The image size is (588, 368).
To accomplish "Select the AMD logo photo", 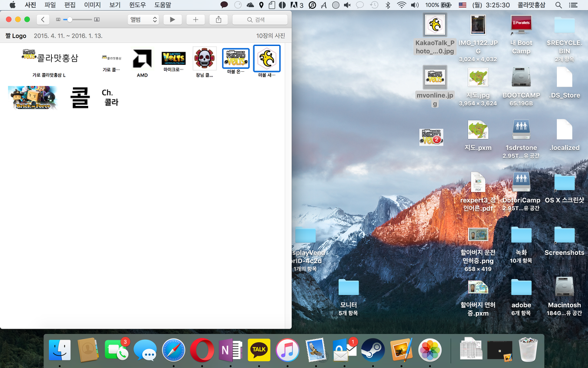I will coord(142,58).
